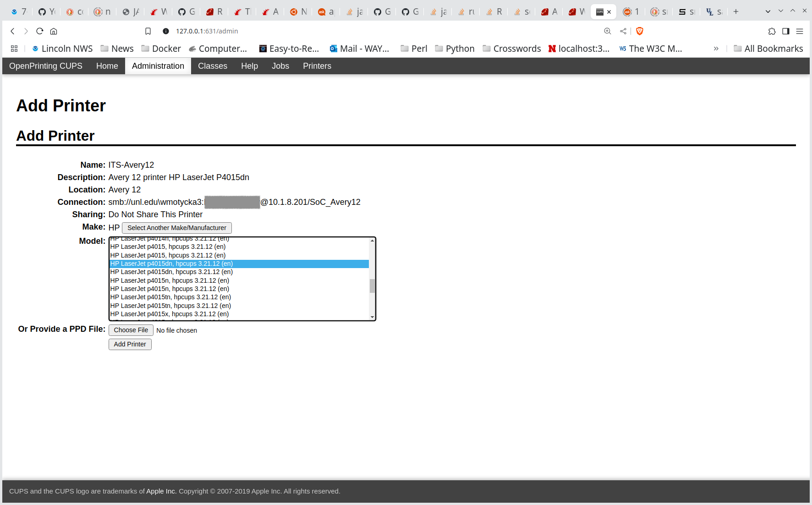The image size is (812, 505).
Task: Open the zoom magnifier icon in address bar
Action: pyautogui.click(x=608, y=31)
